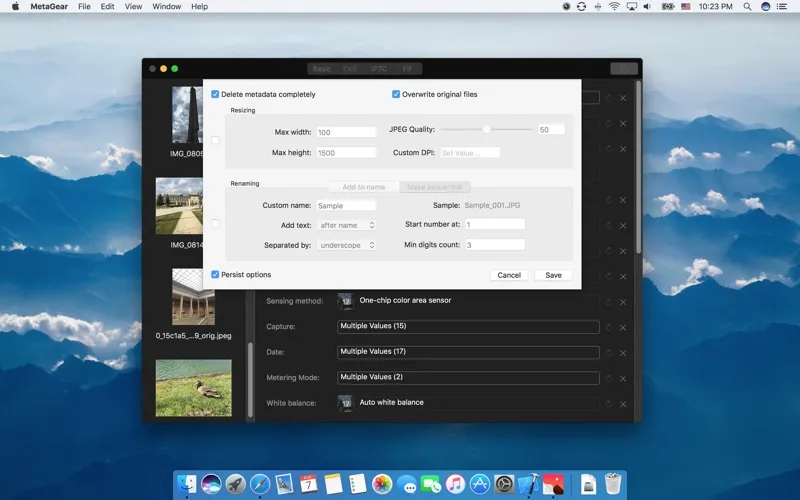Screen dimensions: 800x500
Task: Click the Save button
Action: coord(554,275)
